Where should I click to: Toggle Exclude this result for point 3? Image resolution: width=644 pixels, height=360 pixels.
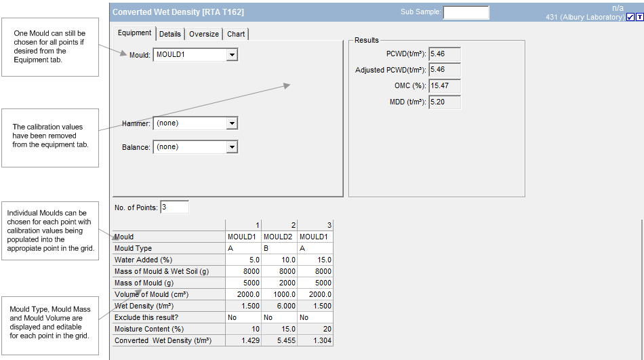pyautogui.click(x=315, y=317)
